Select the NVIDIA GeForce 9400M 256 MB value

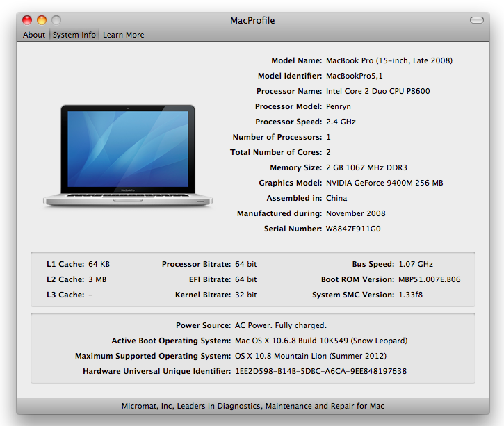point(384,183)
